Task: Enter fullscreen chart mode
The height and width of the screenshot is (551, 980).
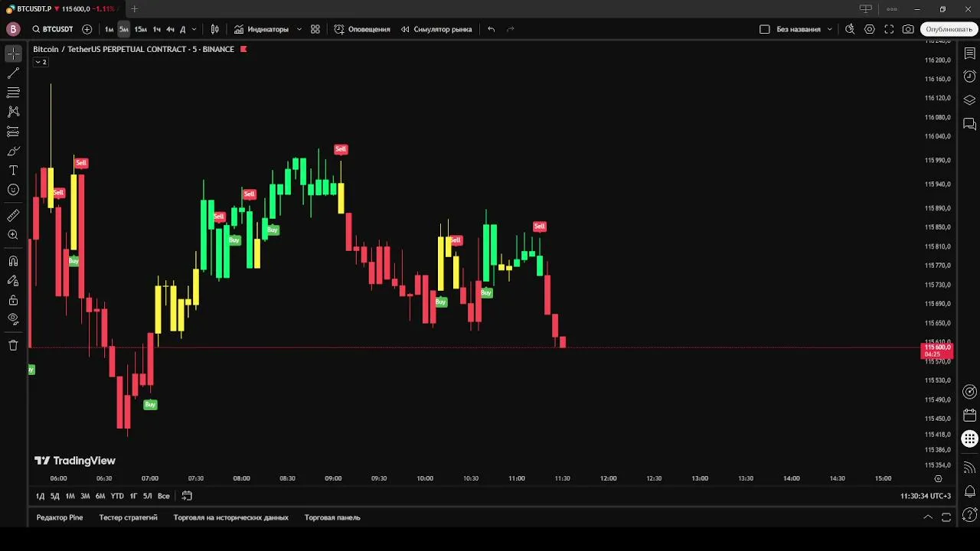Action: [889, 29]
